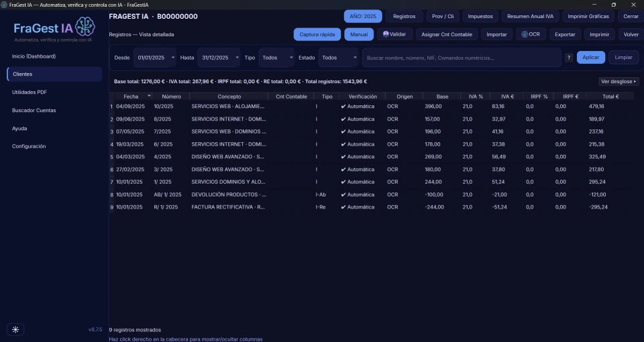644x342 pixels.
Task: Expand Ver desglose totals breakdown
Action: coord(619,81)
